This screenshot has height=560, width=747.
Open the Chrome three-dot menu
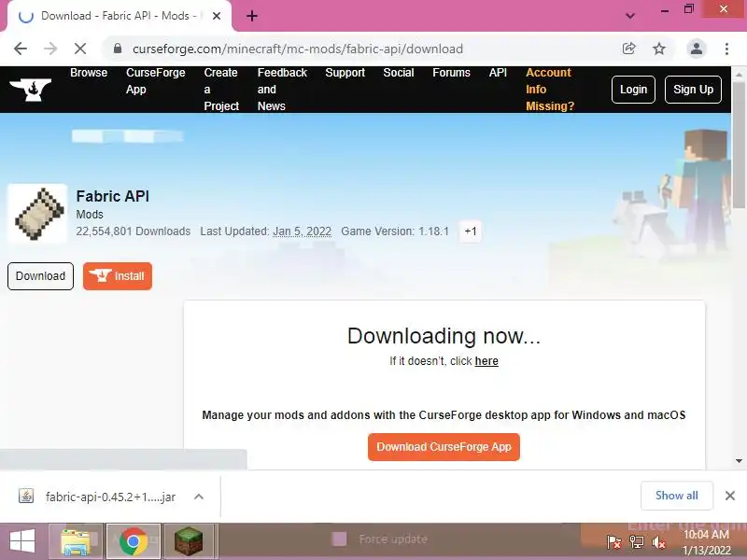coord(726,49)
